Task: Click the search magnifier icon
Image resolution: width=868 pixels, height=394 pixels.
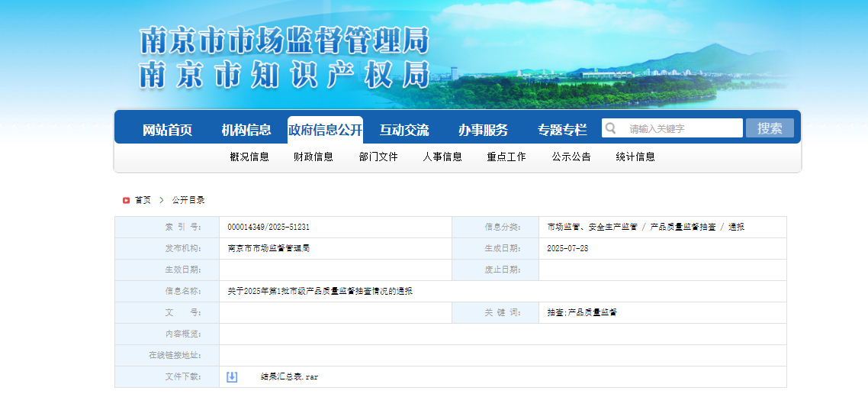Action: coord(610,128)
